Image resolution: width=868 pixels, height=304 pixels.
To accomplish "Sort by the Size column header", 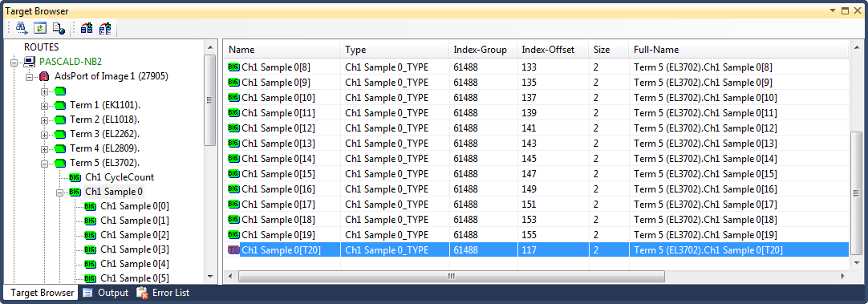I will coord(609,50).
